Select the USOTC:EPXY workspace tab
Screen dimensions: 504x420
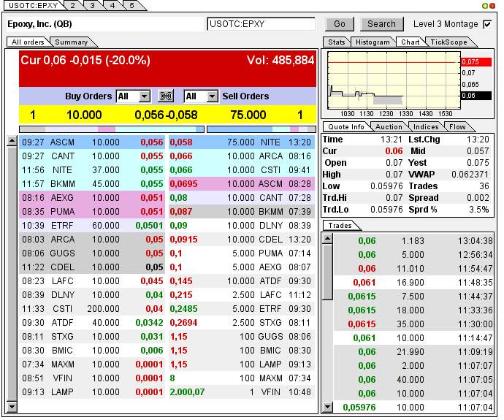[x=33, y=5]
